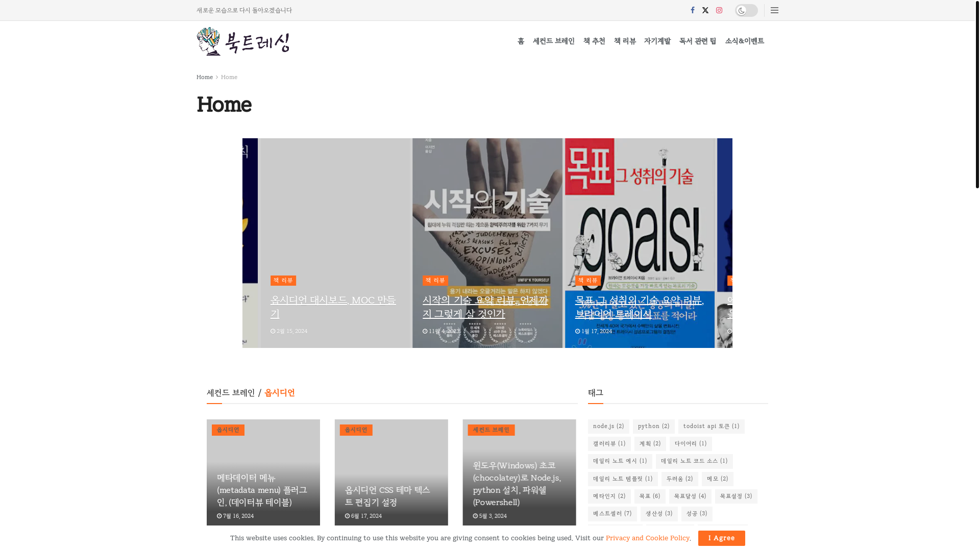Click the 베스트셀러 (7) tag

pyautogui.click(x=612, y=514)
